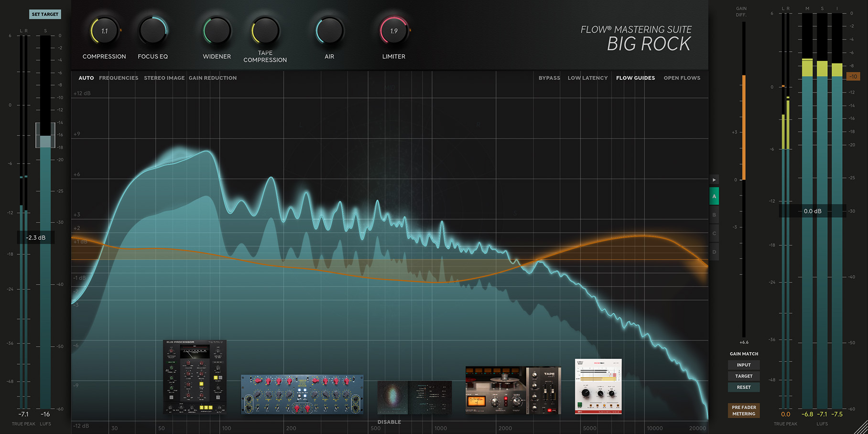The width and height of the screenshot is (868, 434).
Task: Click Gain Match Reset button
Action: (744, 387)
